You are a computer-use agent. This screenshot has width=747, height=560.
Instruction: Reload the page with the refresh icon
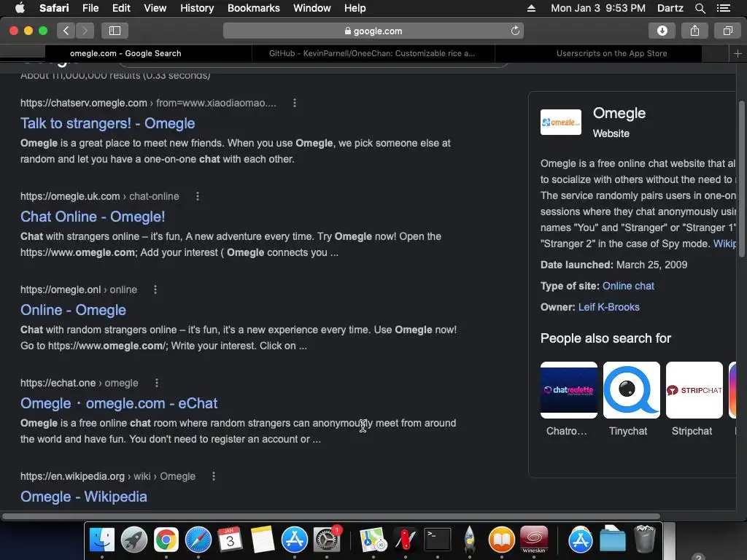click(515, 31)
